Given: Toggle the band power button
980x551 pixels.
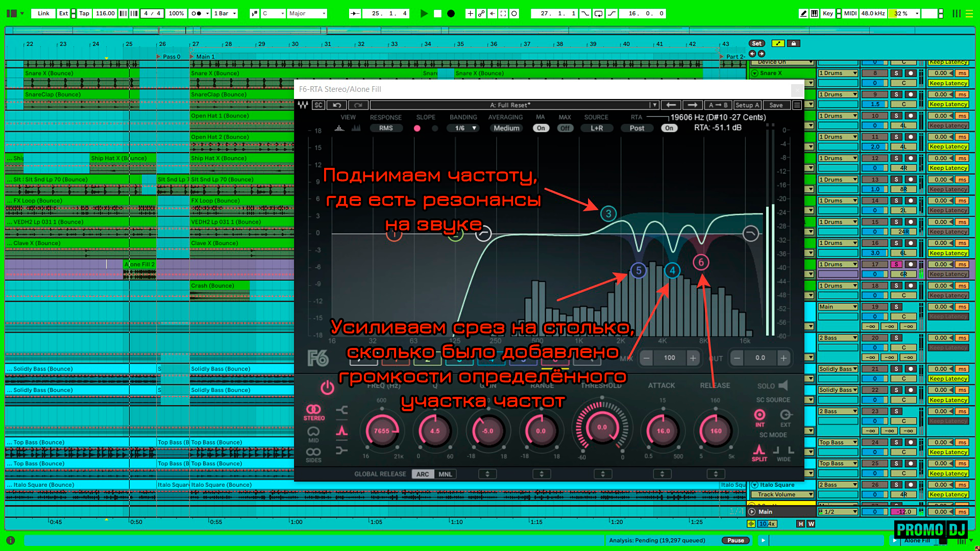Looking at the screenshot, I should pyautogui.click(x=327, y=388).
